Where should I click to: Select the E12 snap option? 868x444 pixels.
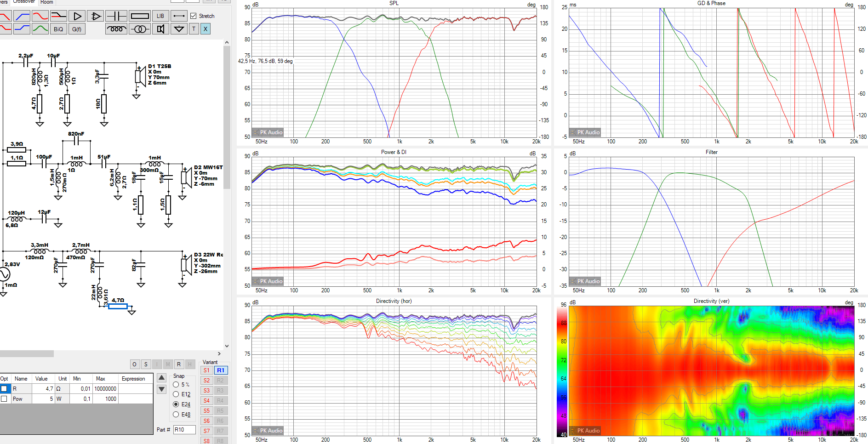coord(176,394)
